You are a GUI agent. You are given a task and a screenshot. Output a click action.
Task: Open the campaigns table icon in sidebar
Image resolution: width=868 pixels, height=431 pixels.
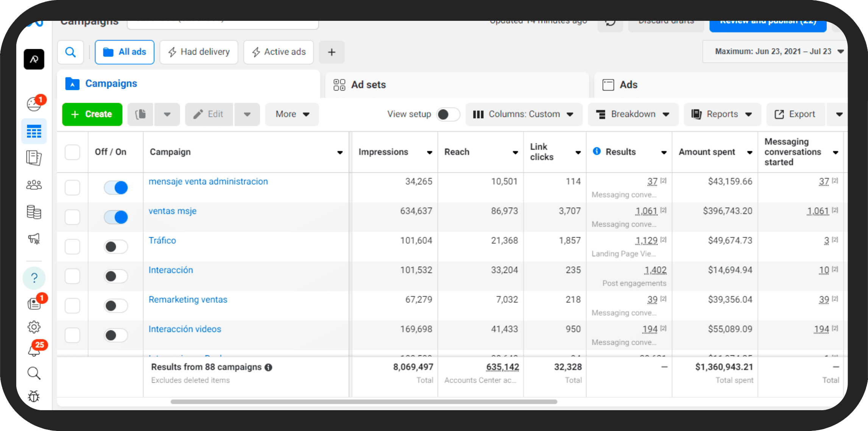[34, 131]
